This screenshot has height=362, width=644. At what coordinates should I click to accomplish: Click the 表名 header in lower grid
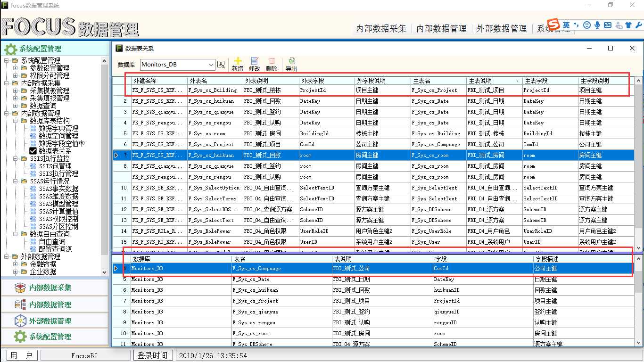[281, 259]
